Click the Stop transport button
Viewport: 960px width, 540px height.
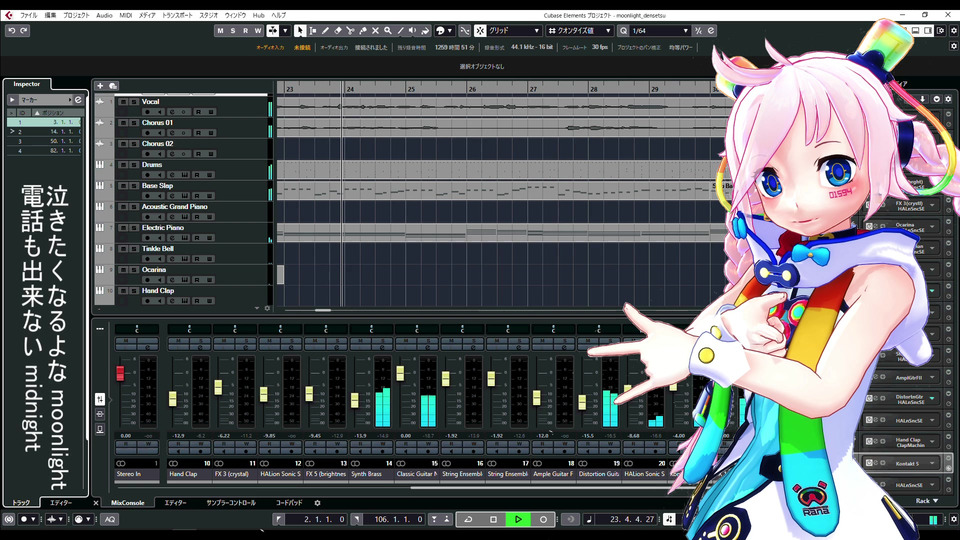pos(493,519)
